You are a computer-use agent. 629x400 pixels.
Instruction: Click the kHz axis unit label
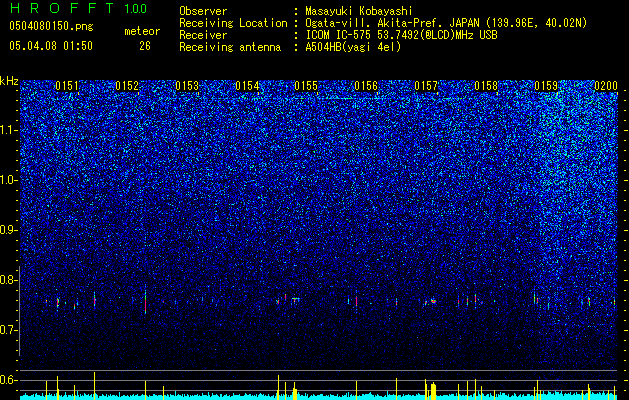9,81
